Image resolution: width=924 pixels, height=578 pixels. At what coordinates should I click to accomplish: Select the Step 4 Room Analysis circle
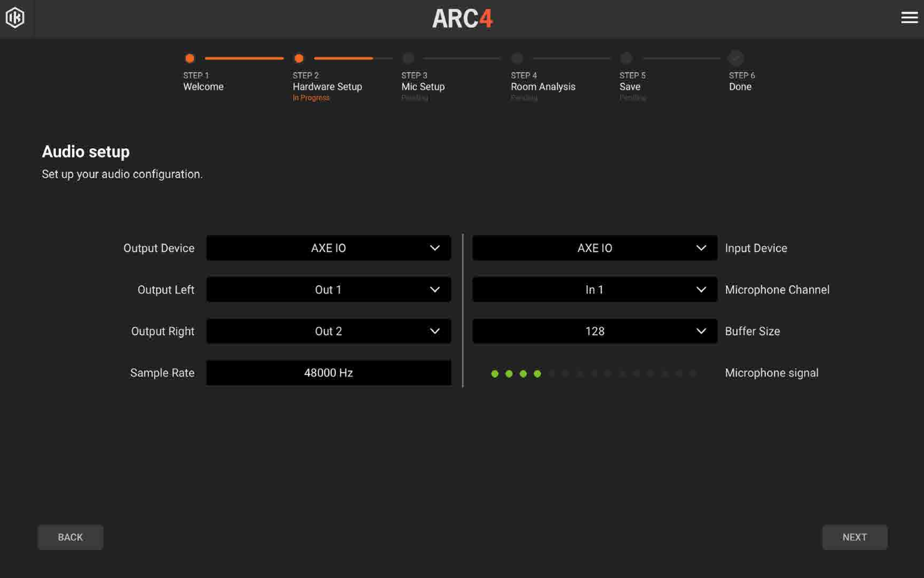517,58
